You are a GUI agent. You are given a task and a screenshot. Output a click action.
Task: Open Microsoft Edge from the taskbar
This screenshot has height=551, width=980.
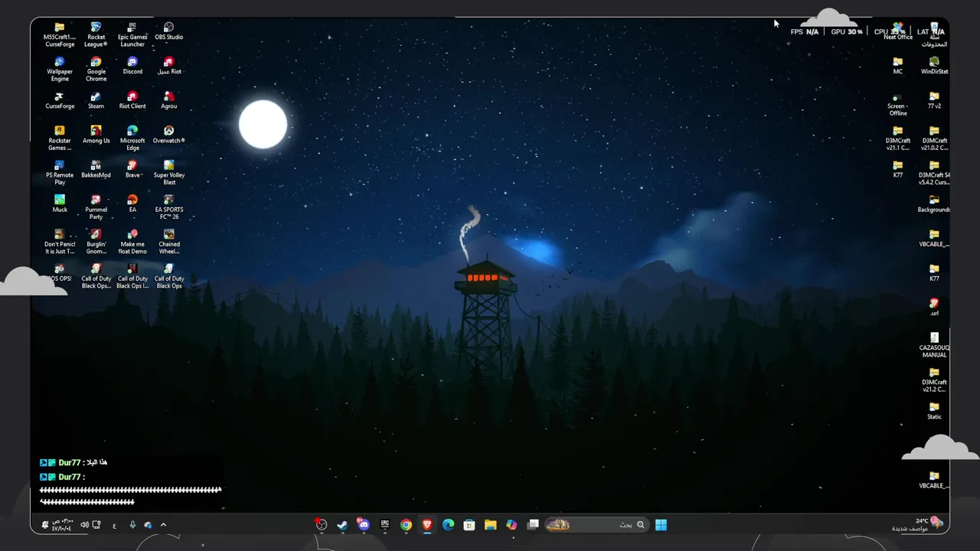pos(448,524)
